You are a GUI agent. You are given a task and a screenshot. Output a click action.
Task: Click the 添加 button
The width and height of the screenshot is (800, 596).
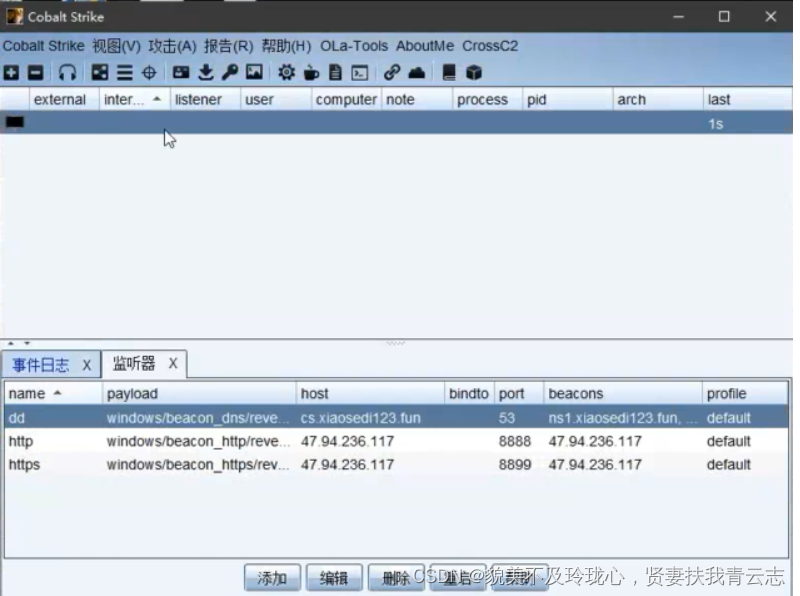(x=272, y=578)
